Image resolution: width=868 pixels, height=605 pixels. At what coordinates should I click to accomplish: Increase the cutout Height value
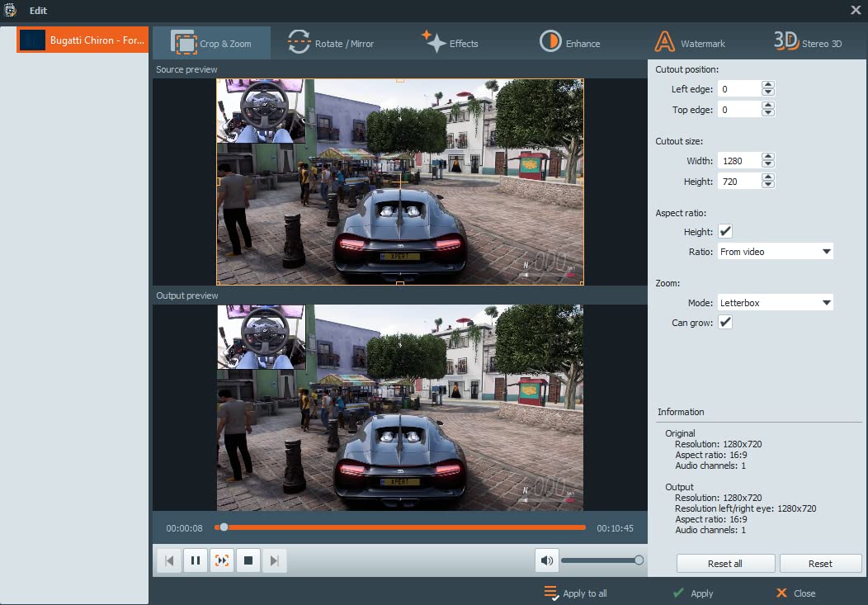point(768,177)
